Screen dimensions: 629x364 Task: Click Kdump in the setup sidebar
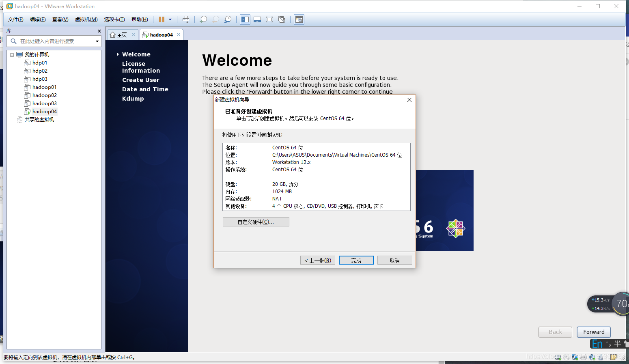click(x=133, y=99)
